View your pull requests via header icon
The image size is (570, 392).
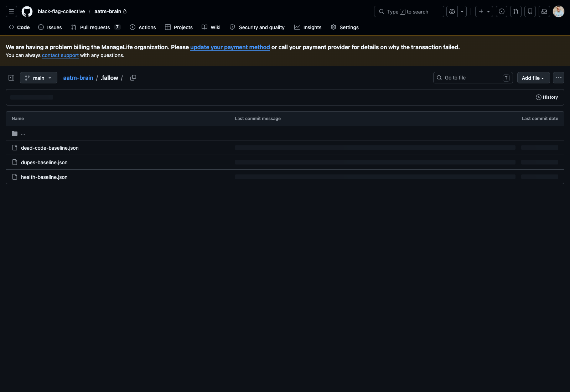pos(515,11)
